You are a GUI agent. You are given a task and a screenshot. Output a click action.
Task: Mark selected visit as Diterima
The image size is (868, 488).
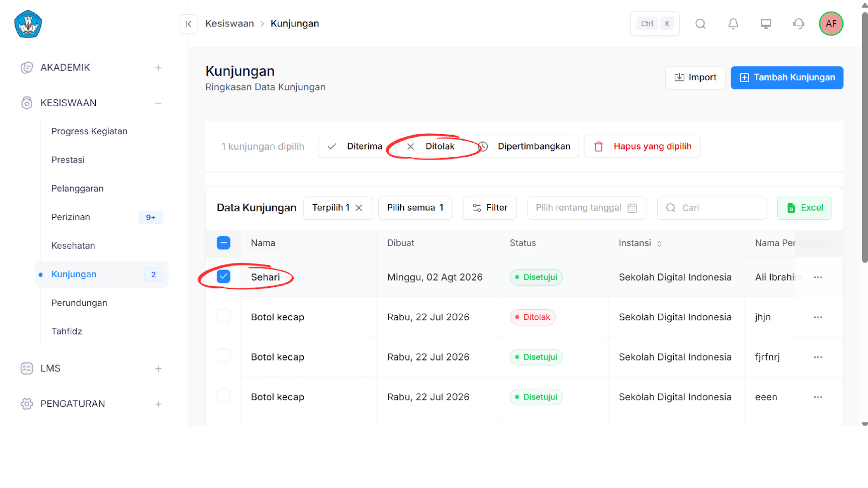click(354, 146)
